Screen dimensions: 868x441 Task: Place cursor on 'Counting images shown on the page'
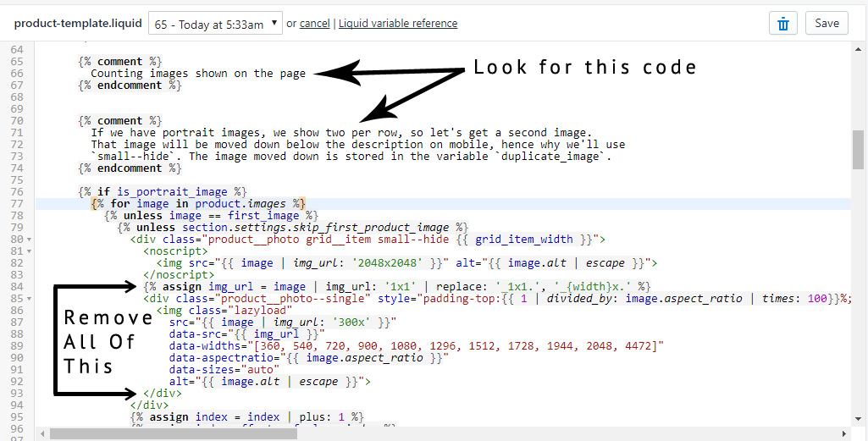coord(197,73)
